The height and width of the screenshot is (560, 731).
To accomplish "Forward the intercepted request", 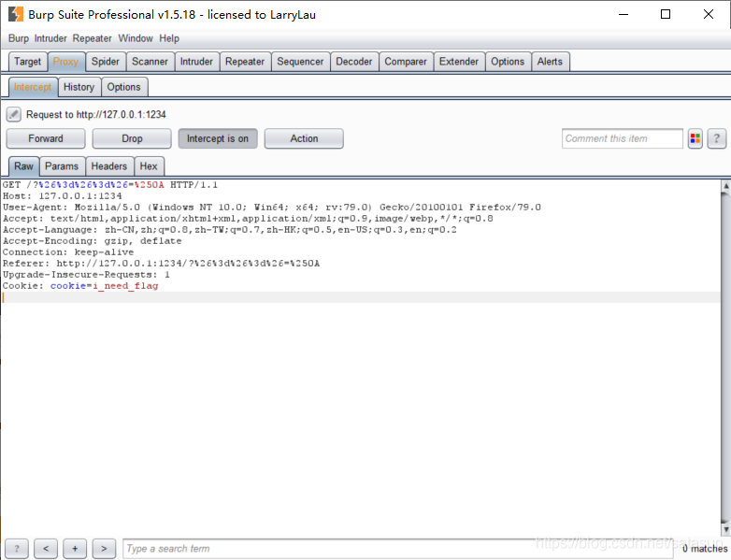I will click(46, 138).
